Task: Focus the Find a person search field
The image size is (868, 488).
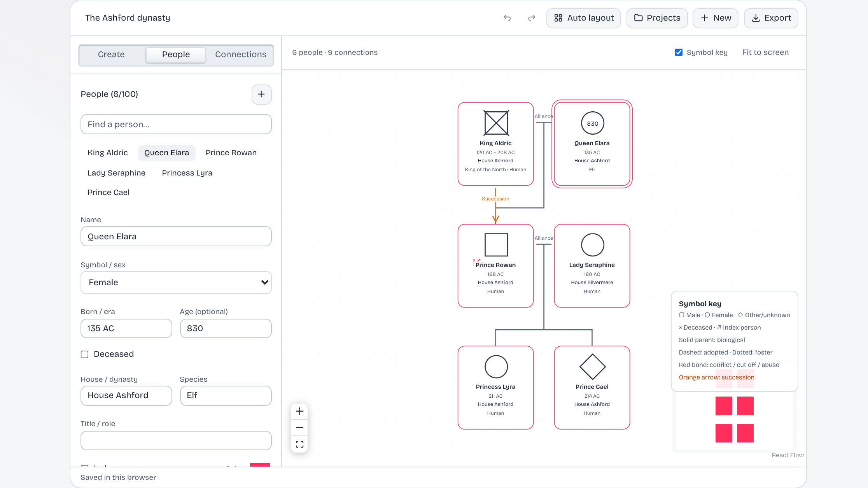Action: [x=176, y=124]
